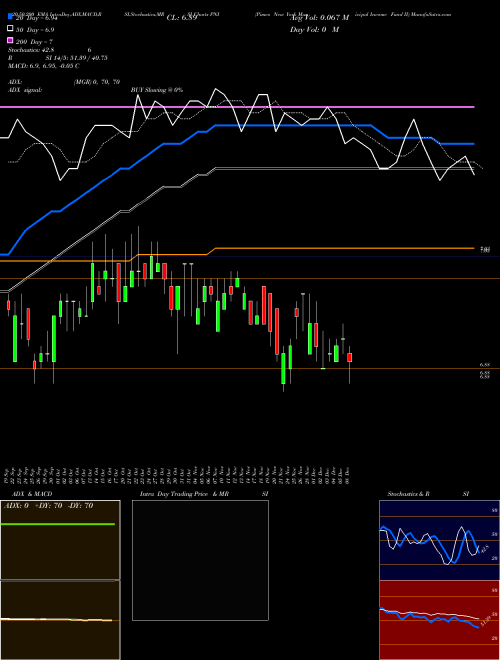This screenshot has width=500, height=660.
Task: Click the 'ADX signal:' label
Action: click(x=25, y=90)
